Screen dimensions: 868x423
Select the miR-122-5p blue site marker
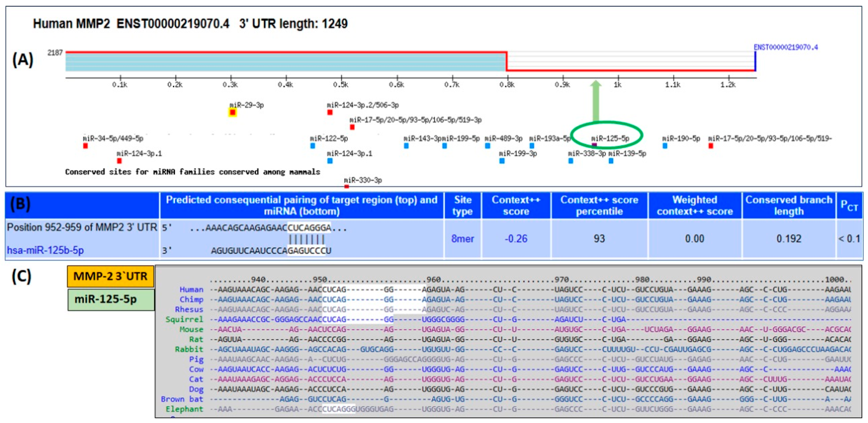313,146
